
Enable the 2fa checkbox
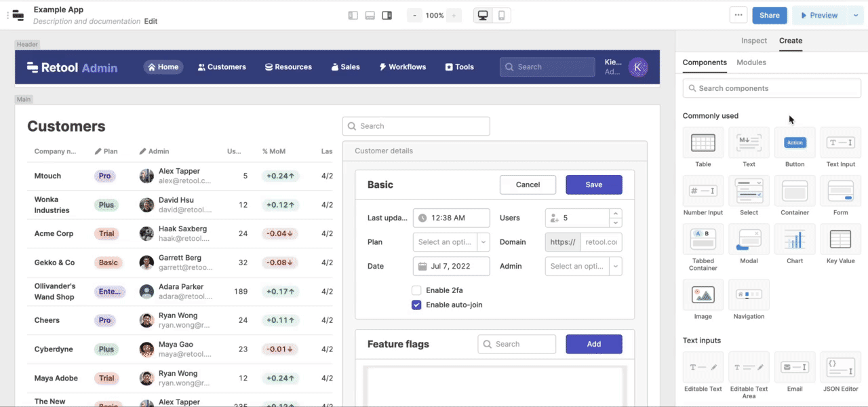tap(416, 290)
